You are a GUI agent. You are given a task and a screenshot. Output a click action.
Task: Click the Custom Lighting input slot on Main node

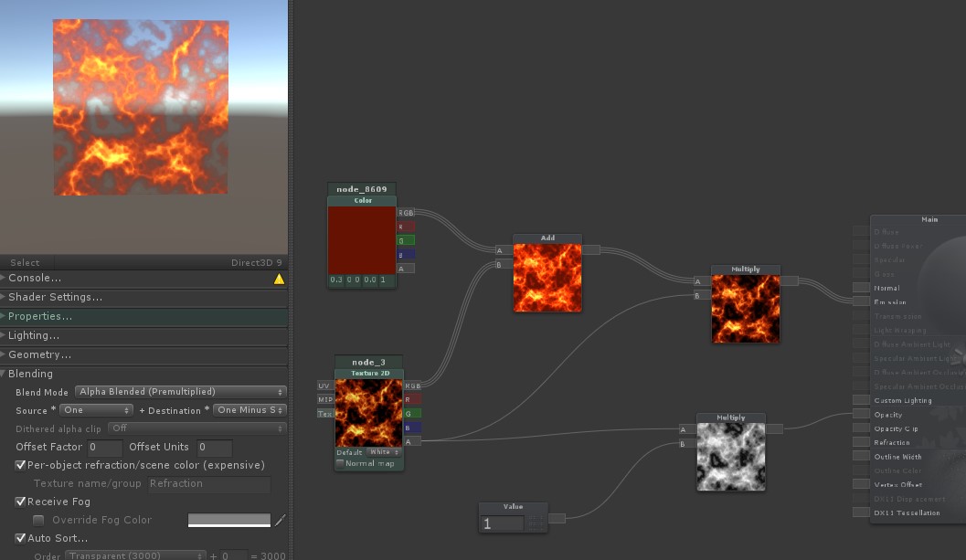pyautogui.click(x=860, y=399)
